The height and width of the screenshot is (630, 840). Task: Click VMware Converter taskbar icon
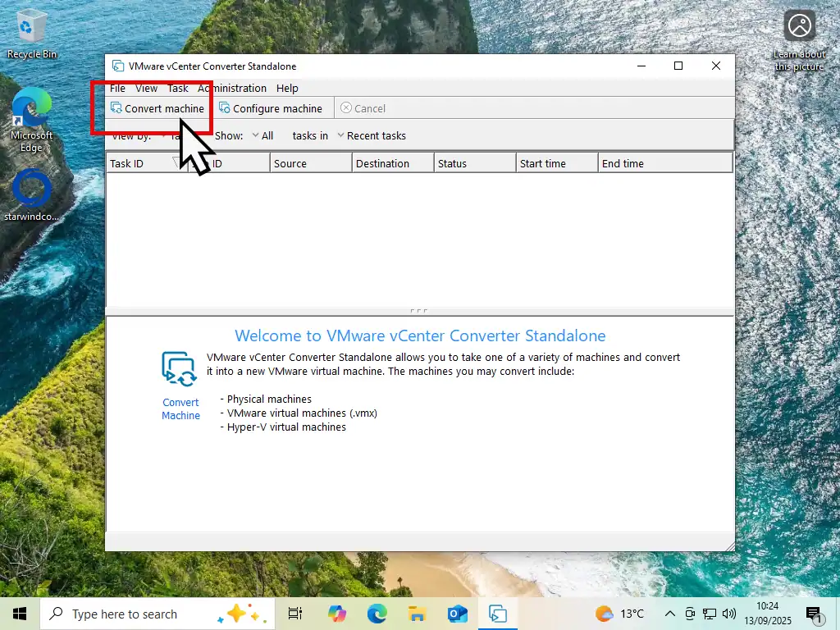pos(498,614)
